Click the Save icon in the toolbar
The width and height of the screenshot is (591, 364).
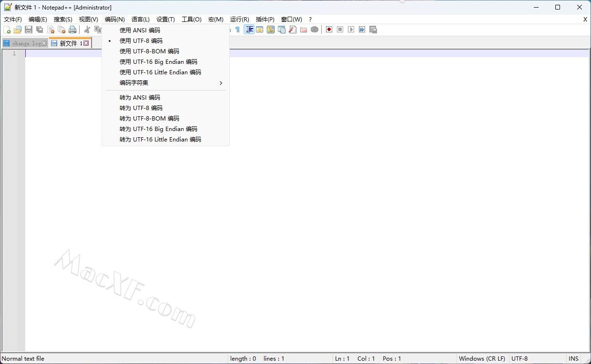(x=29, y=30)
